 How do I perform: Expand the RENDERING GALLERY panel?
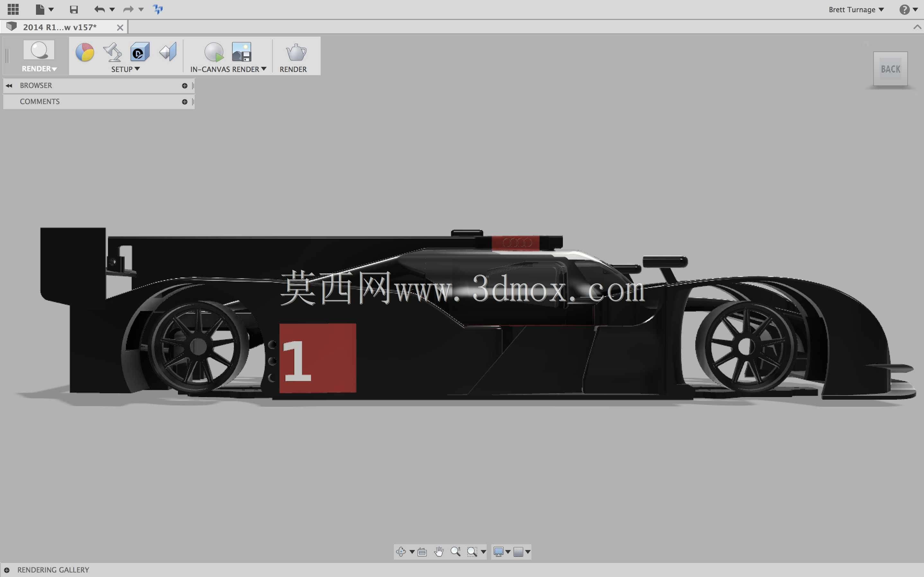tap(7, 570)
